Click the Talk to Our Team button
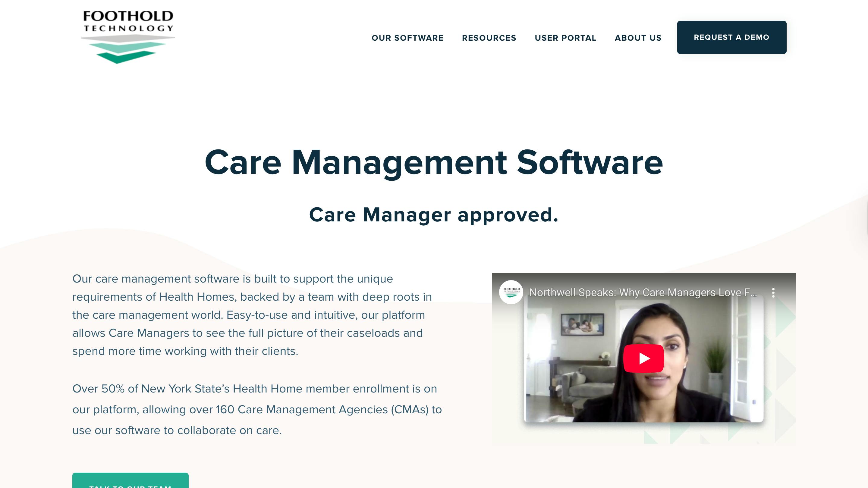The width and height of the screenshot is (868, 488). tap(131, 480)
